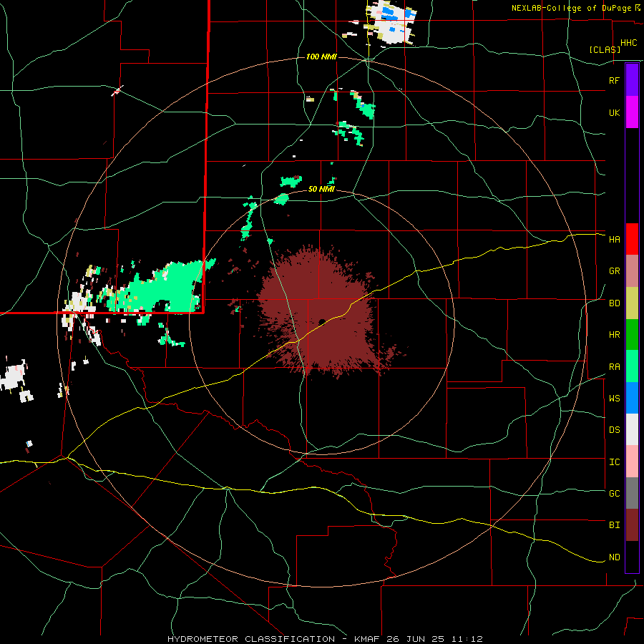This screenshot has height=644, width=644.
Task: Click the BI brown legend swatch
Action: [x=632, y=525]
